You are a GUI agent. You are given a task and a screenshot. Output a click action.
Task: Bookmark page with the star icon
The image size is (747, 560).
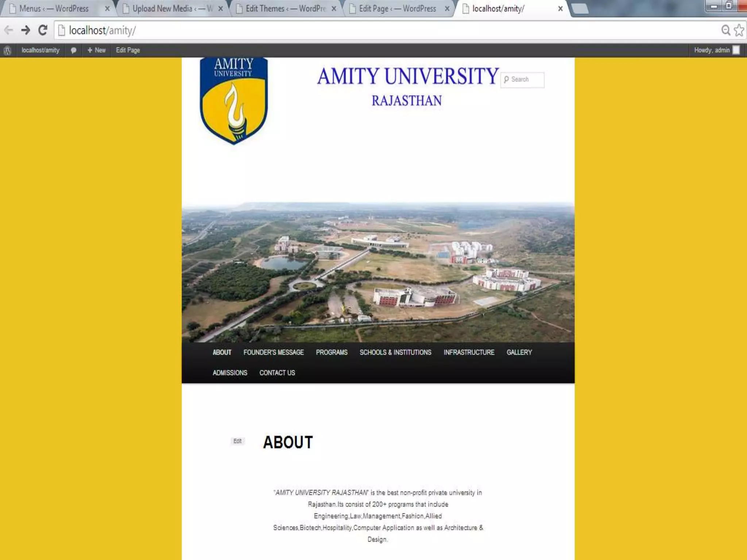coord(739,30)
